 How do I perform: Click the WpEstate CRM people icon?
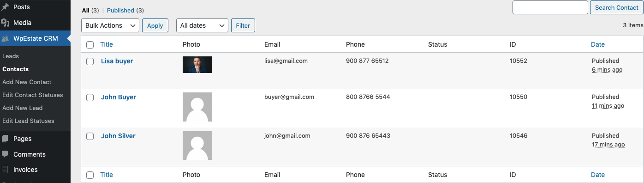[x=6, y=38]
